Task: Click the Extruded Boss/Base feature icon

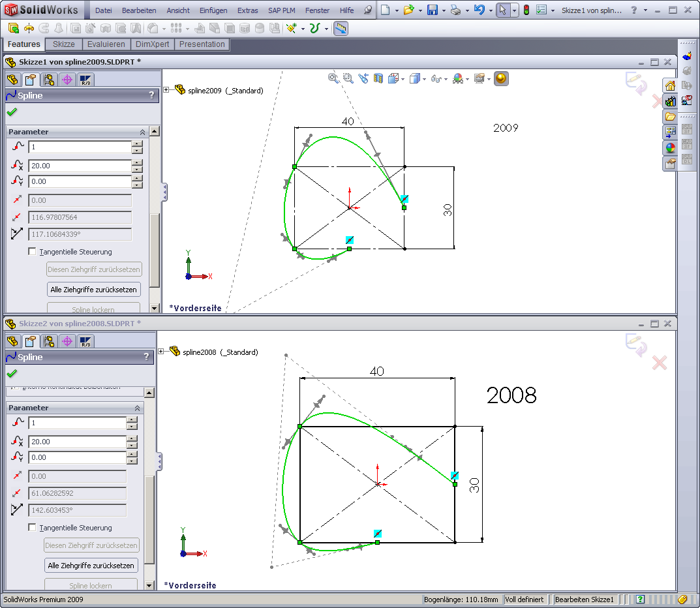Action: point(14,29)
